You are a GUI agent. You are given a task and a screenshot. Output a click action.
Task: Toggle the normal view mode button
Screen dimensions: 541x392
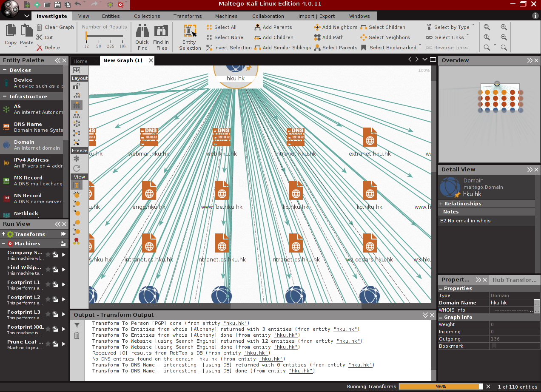pyautogui.click(x=77, y=185)
